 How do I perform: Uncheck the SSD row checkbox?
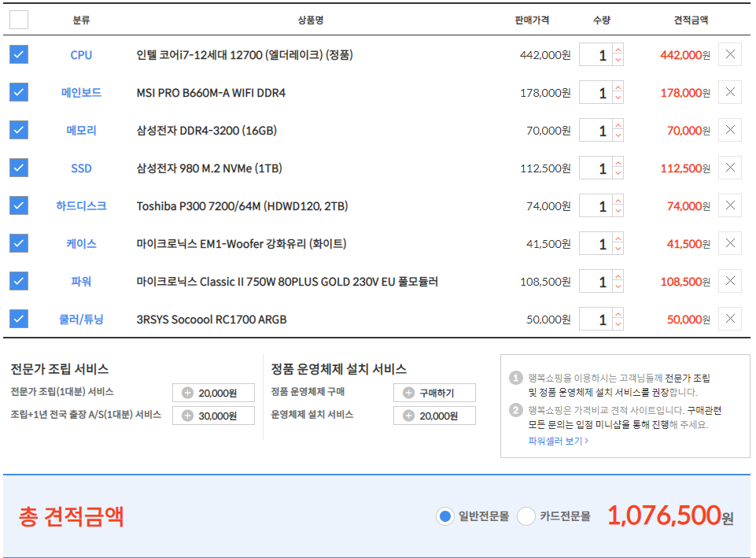[19, 168]
